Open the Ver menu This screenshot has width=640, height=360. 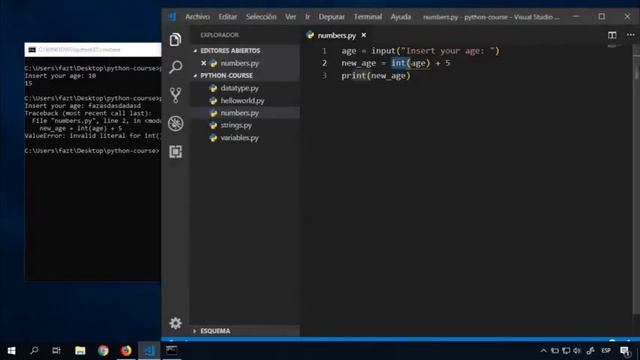point(290,17)
